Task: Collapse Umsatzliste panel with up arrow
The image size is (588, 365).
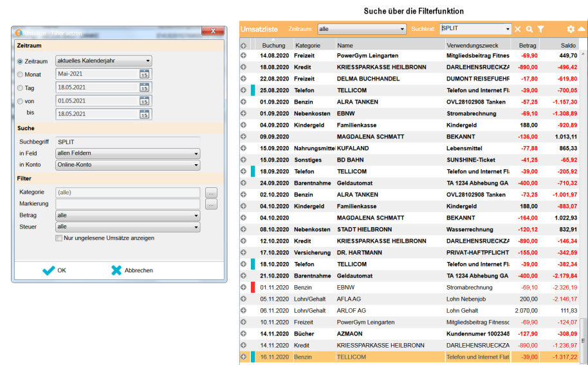Action: point(582,29)
